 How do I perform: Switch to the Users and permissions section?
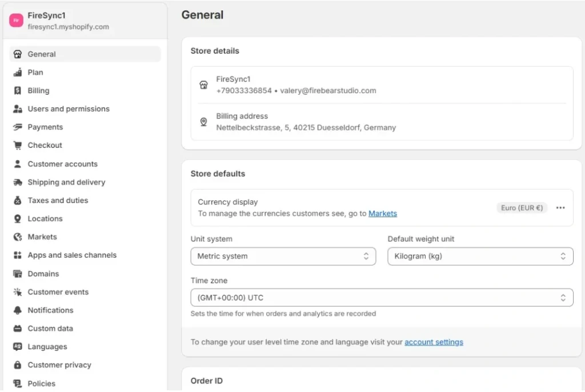tap(69, 108)
